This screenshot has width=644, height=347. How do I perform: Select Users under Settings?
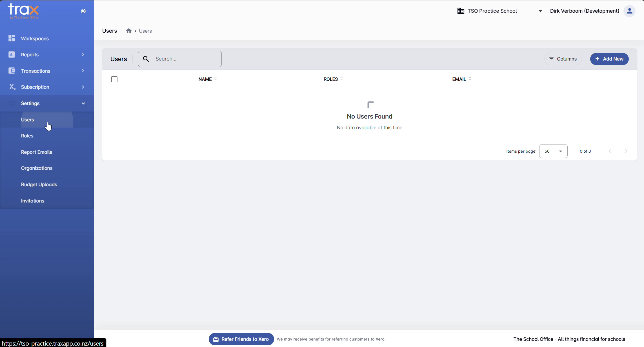pyautogui.click(x=47, y=119)
